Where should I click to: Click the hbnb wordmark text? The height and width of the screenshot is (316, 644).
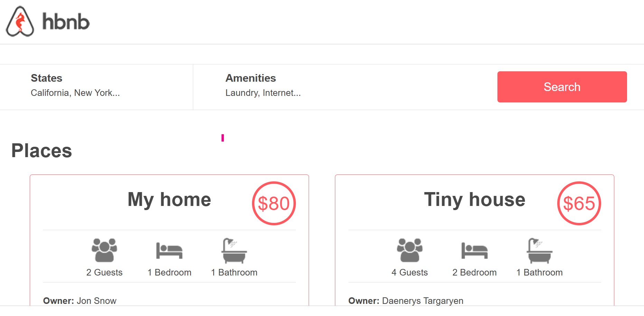pyautogui.click(x=66, y=22)
